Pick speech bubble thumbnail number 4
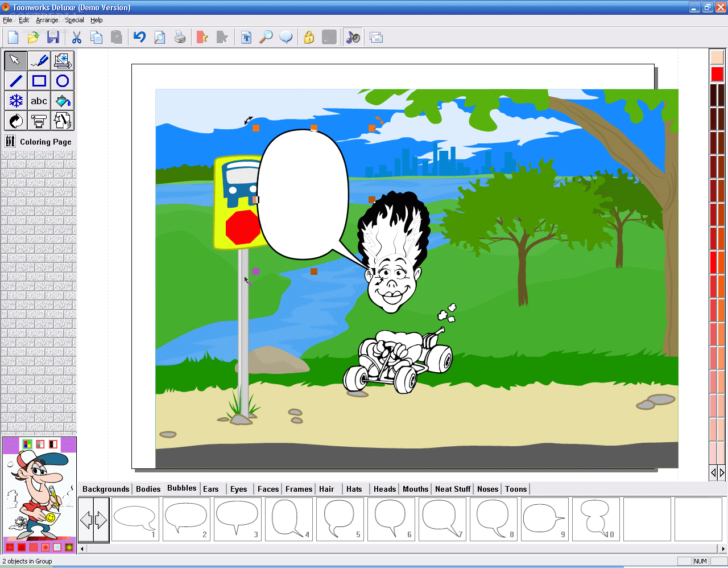Image resolution: width=728 pixels, height=568 pixels. click(x=289, y=519)
